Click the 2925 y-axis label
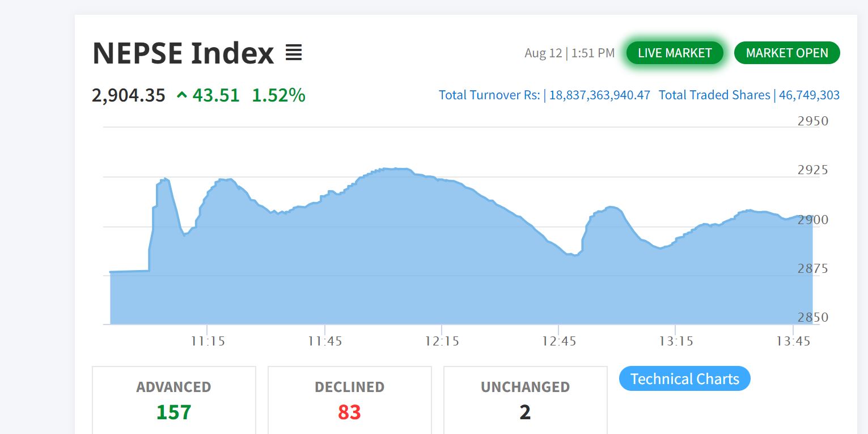 (813, 170)
